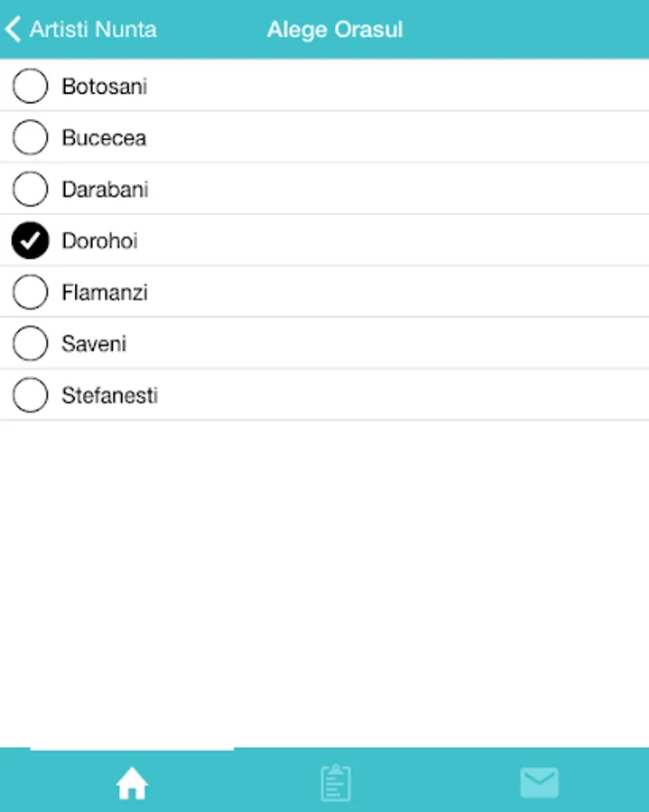Open the mail envelope tab icon

[x=539, y=783]
